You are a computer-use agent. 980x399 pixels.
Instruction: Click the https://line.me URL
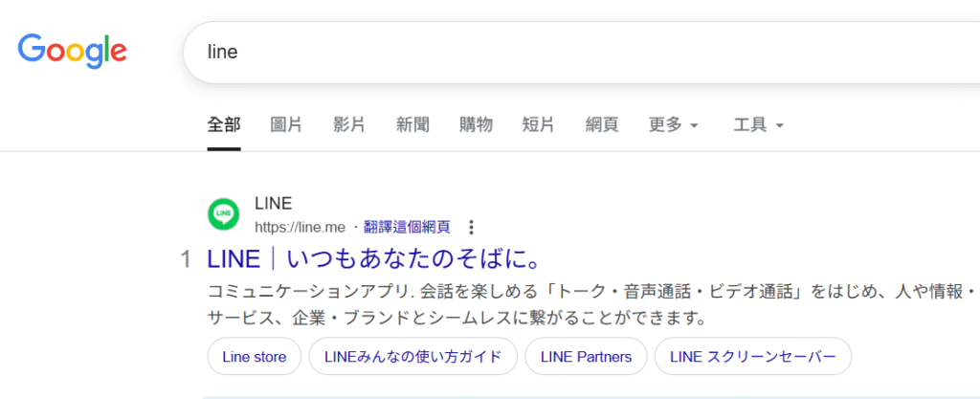297,228
